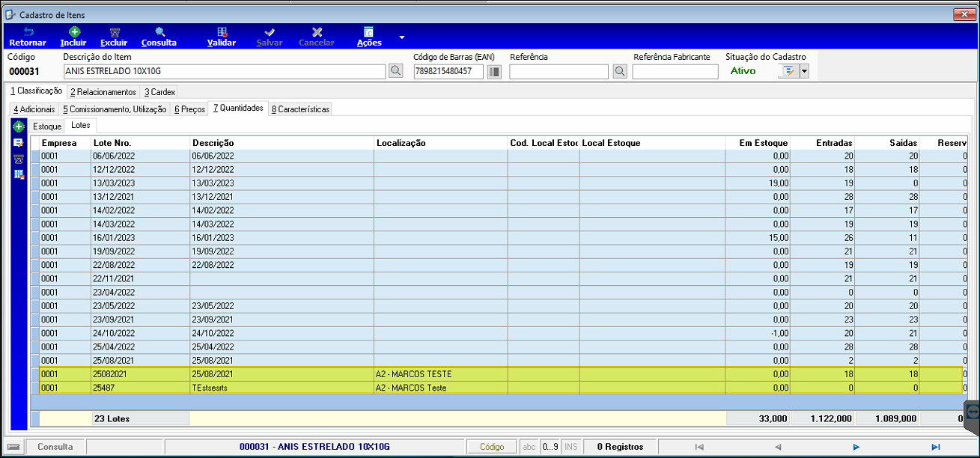Jump to last record arrow

(935, 447)
